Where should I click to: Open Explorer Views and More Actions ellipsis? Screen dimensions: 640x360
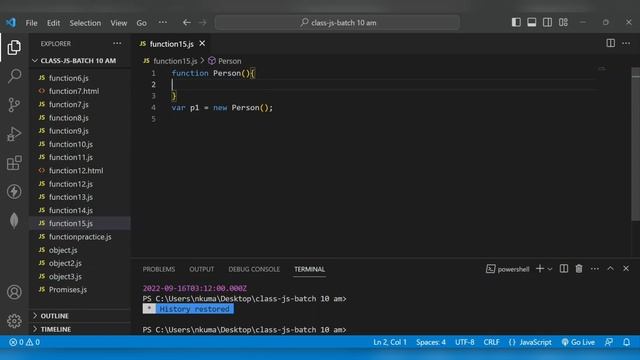(117, 43)
